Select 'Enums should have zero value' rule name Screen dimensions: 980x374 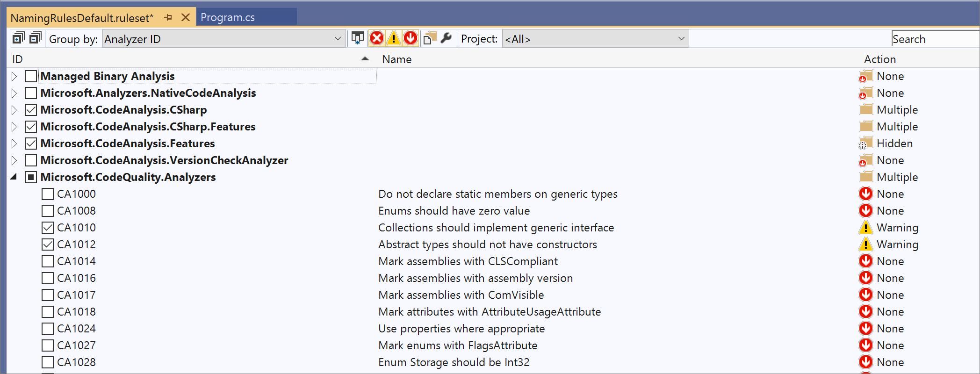click(x=454, y=211)
